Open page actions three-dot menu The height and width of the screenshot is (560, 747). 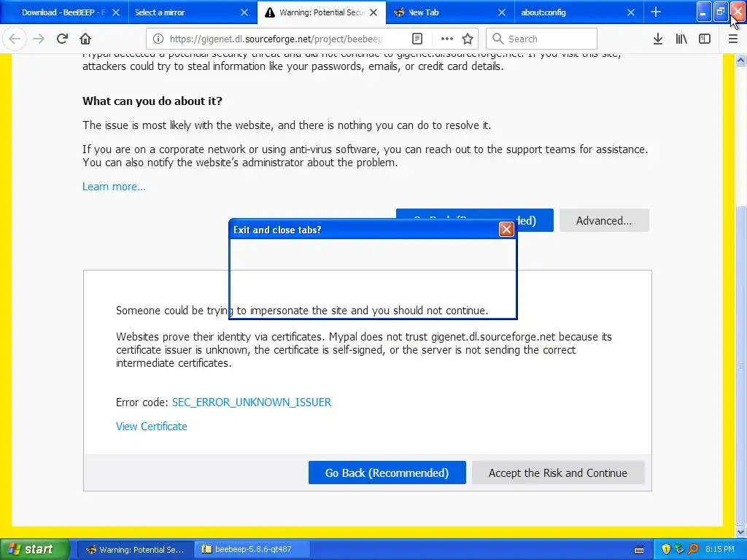coord(447,39)
